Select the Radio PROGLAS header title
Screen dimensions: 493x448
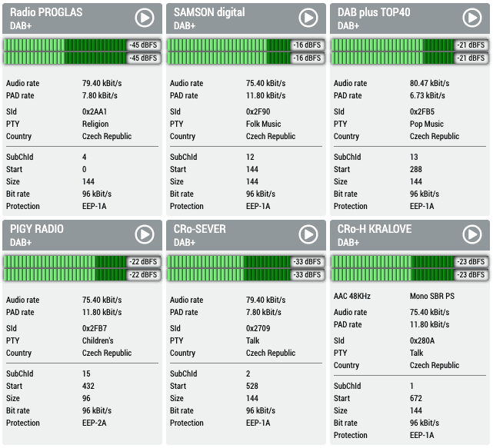[x=46, y=12]
